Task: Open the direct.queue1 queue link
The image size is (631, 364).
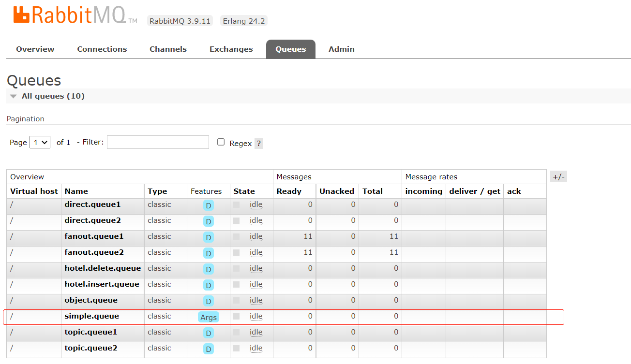Action: (x=92, y=204)
